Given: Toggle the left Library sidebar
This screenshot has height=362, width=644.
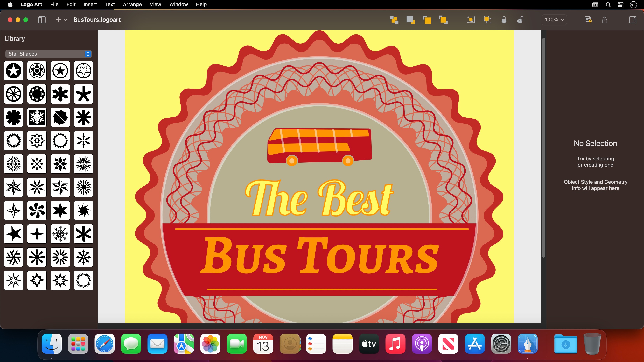Looking at the screenshot, I should coord(42,20).
